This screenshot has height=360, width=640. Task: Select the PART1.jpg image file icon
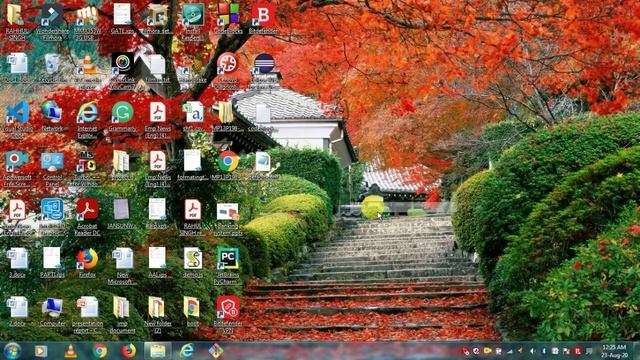[x=52, y=262]
